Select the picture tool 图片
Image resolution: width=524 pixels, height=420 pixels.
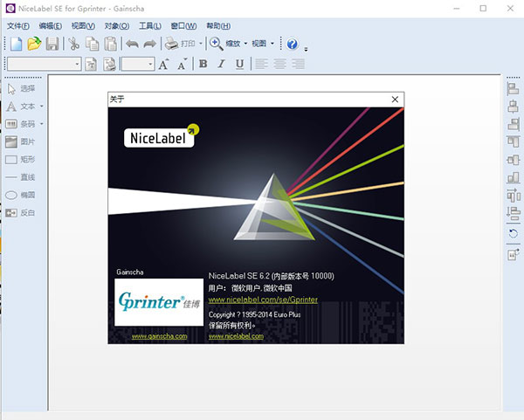coord(21,141)
